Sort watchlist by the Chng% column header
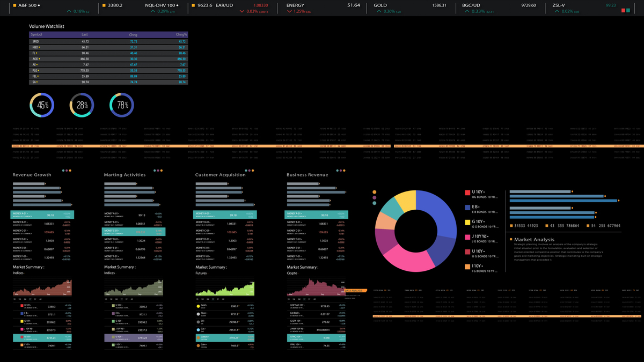Image resolution: width=644 pixels, height=362 pixels. (x=181, y=35)
